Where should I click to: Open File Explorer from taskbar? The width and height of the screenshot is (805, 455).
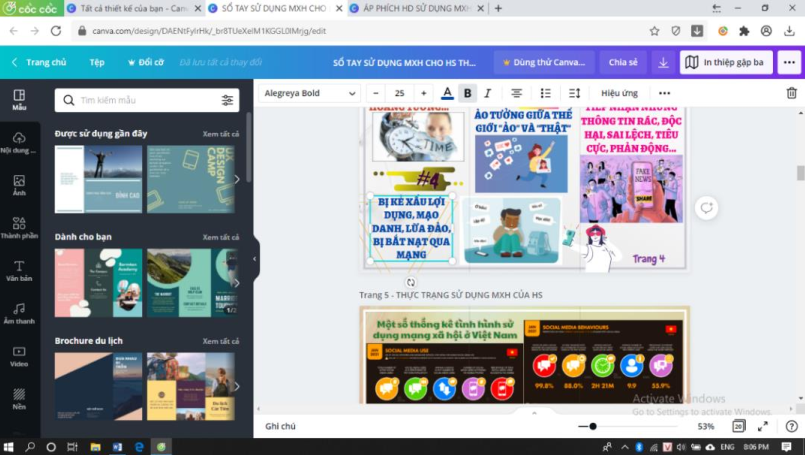pos(95,447)
